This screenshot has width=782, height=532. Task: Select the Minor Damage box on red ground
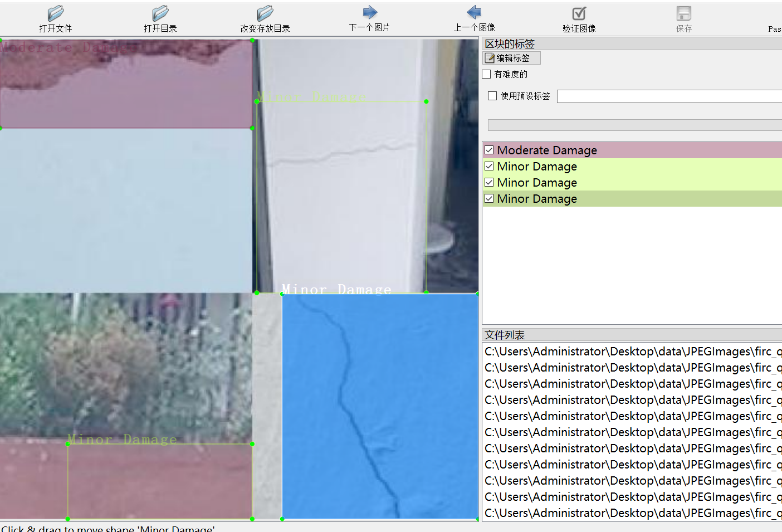pyautogui.click(x=160, y=481)
